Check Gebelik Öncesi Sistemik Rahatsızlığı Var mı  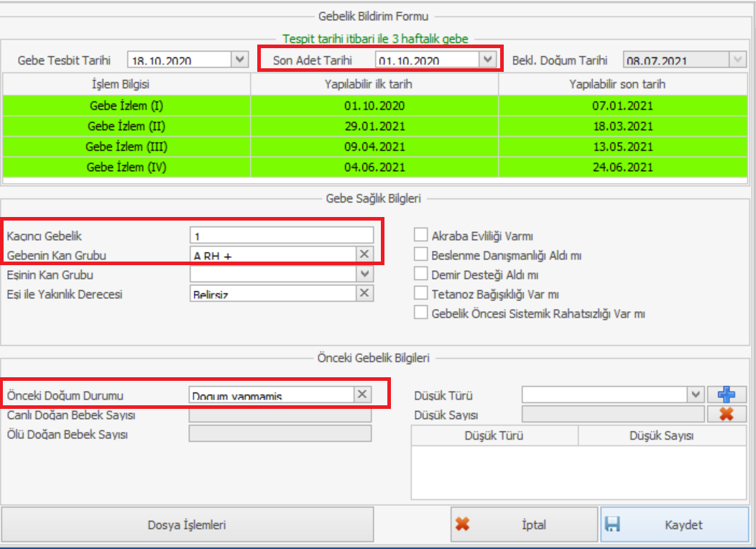tap(421, 313)
